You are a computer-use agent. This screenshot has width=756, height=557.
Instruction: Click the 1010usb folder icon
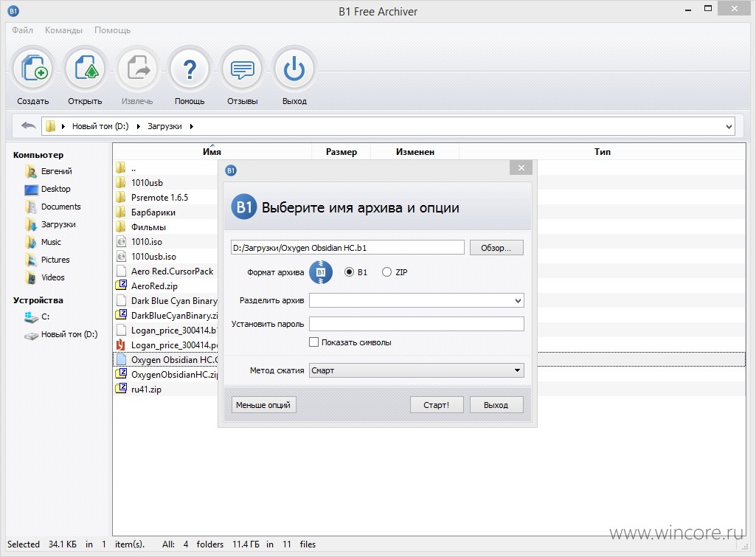[120, 183]
